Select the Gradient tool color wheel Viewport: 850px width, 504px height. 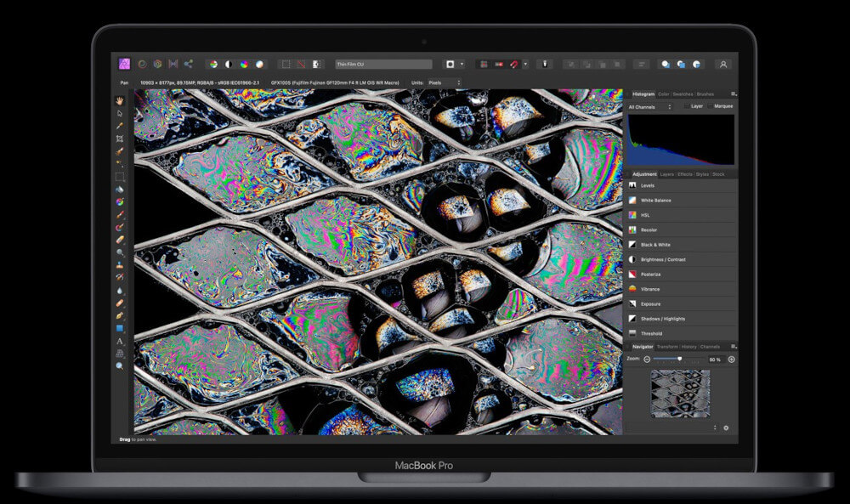120,202
